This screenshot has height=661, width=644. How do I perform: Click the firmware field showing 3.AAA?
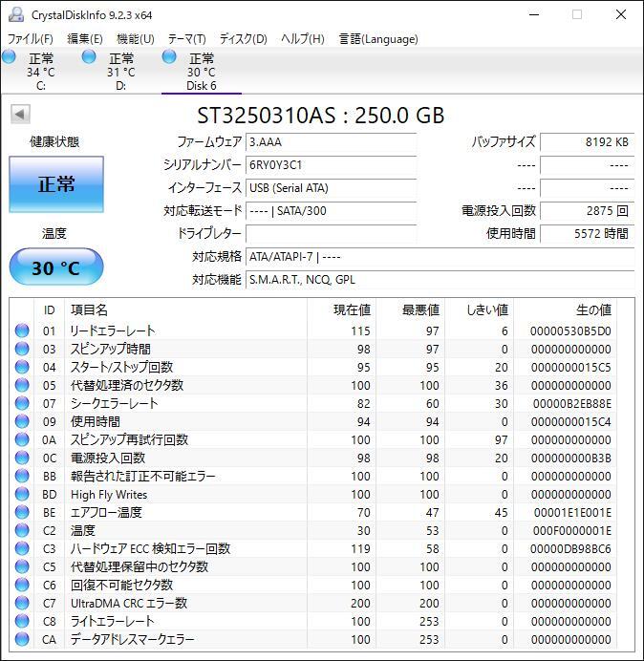pos(331,141)
